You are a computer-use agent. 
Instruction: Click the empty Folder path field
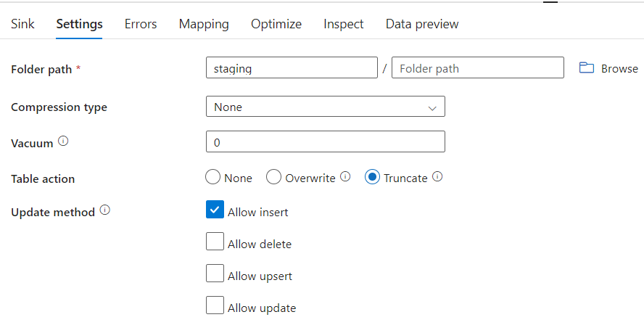[x=477, y=68]
